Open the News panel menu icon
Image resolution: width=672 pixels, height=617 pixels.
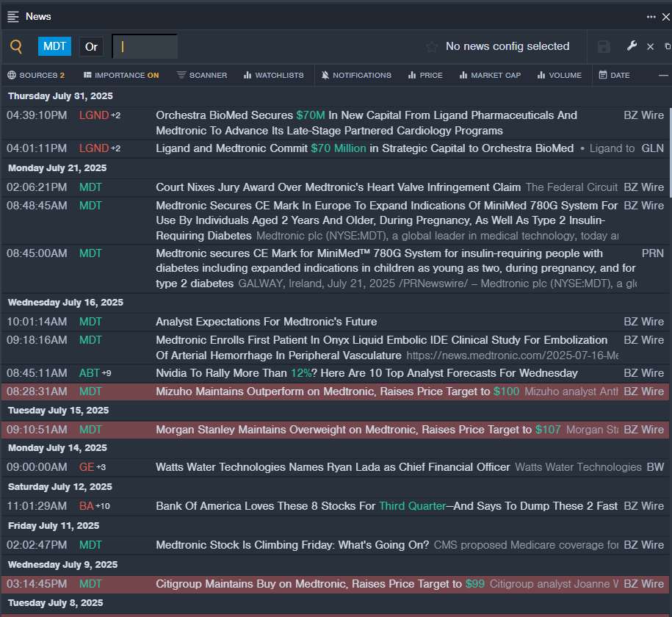click(13, 17)
